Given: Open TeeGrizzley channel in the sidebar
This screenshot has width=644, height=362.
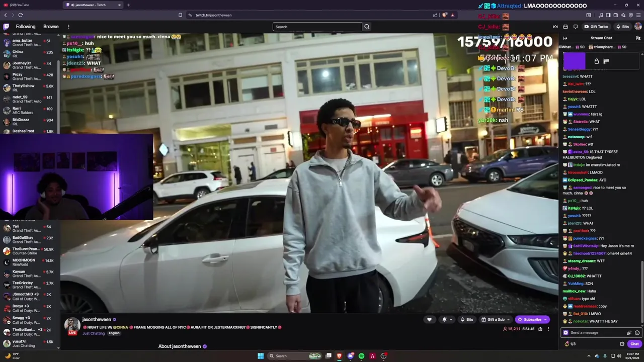Looking at the screenshot, I should (30, 285).
